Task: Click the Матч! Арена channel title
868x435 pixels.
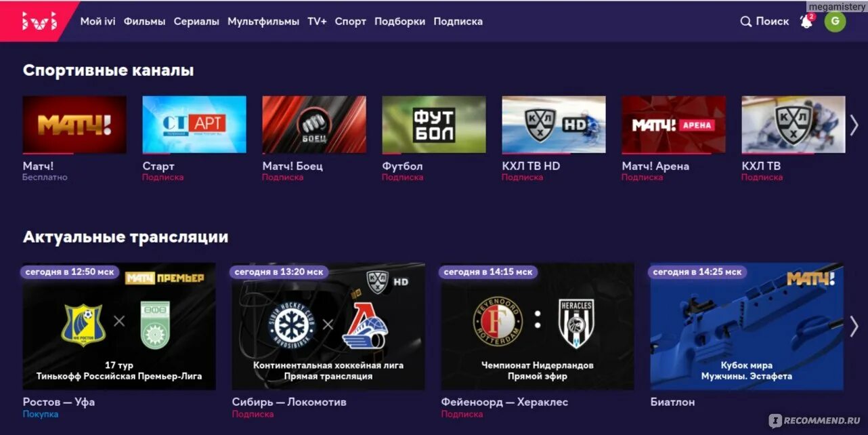Action: point(655,166)
